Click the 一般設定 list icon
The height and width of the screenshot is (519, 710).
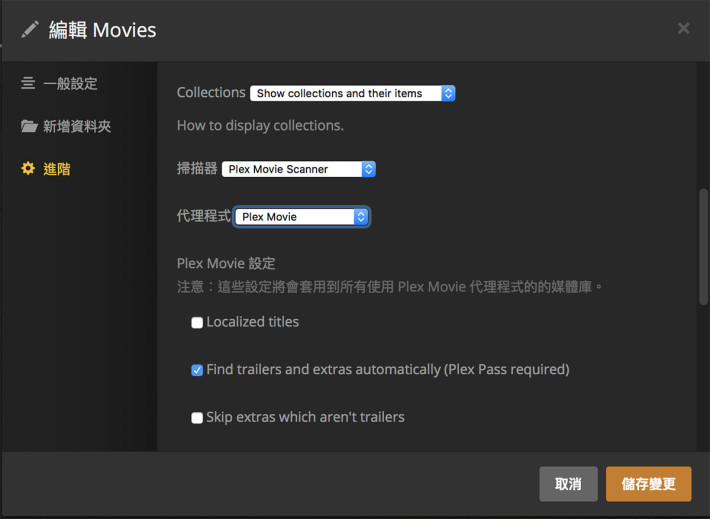(x=28, y=83)
